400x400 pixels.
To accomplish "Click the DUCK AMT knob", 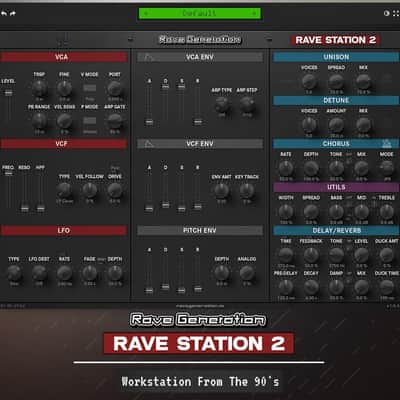I will (387, 255).
